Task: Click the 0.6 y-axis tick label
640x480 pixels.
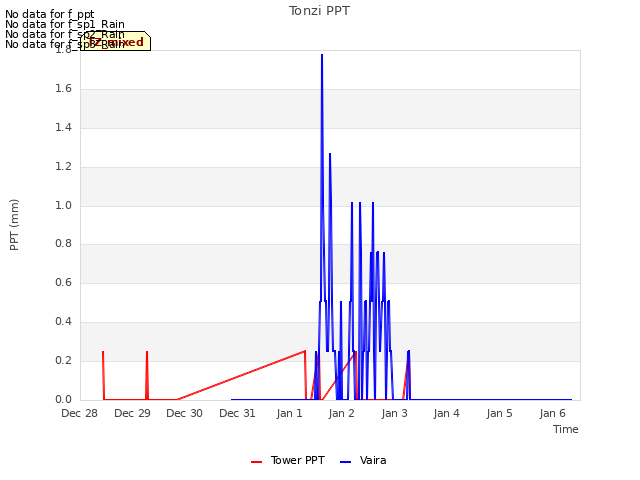Action: 64,282
